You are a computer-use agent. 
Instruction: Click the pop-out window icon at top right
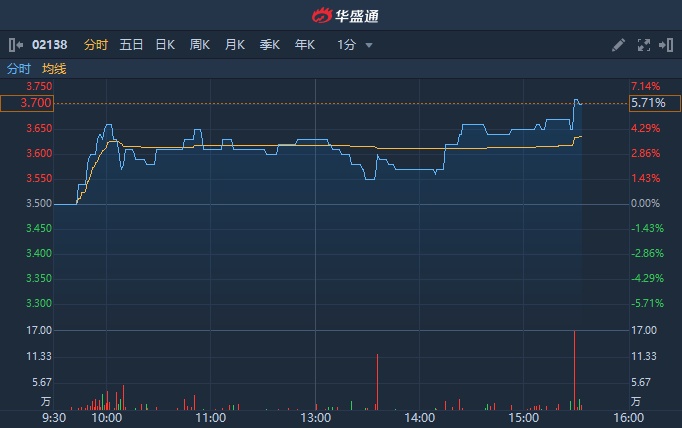pos(665,45)
